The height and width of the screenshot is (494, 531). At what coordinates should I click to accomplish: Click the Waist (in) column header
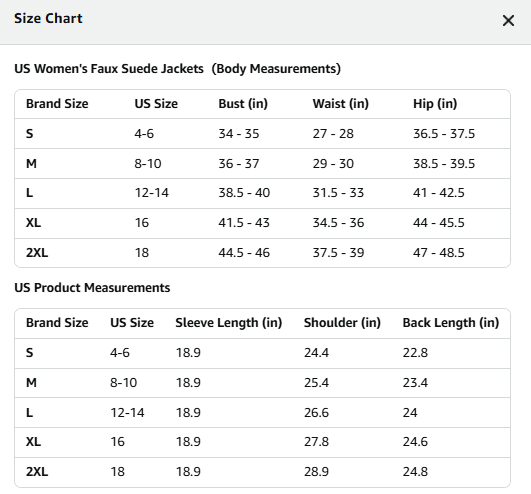tap(341, 104)
